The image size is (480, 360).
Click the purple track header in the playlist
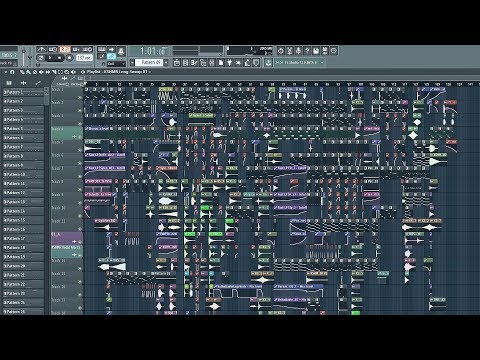click(x=67, y=238)
